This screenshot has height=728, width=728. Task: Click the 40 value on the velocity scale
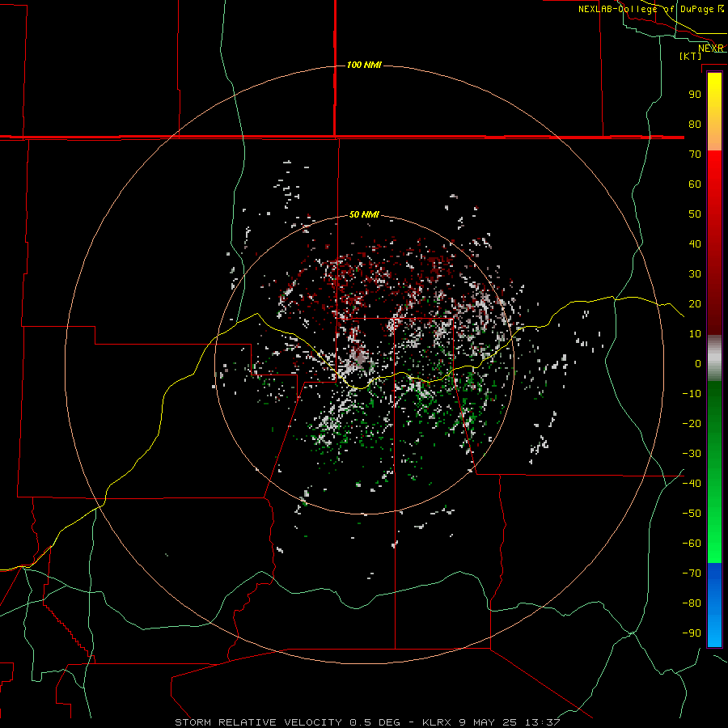[695, 243]
